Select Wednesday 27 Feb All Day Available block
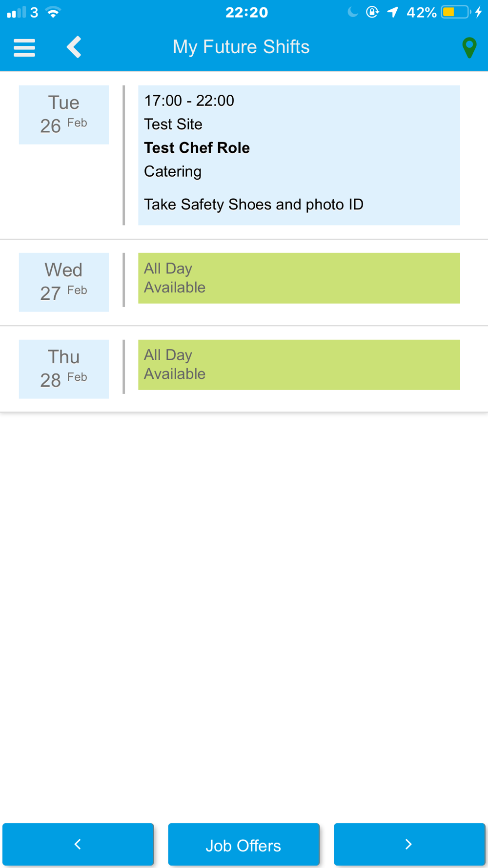The width and height of the screenshot is (488, 868). coord(299,278)
